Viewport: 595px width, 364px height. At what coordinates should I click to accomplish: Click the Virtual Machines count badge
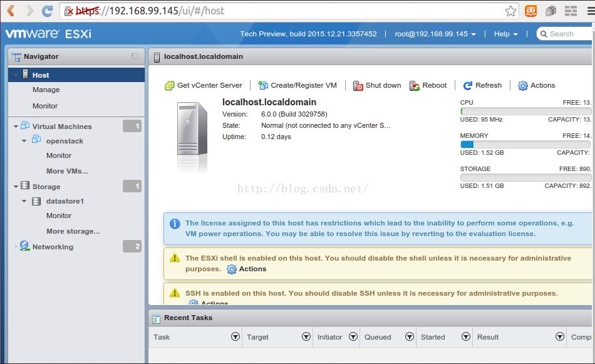(132, 126)
